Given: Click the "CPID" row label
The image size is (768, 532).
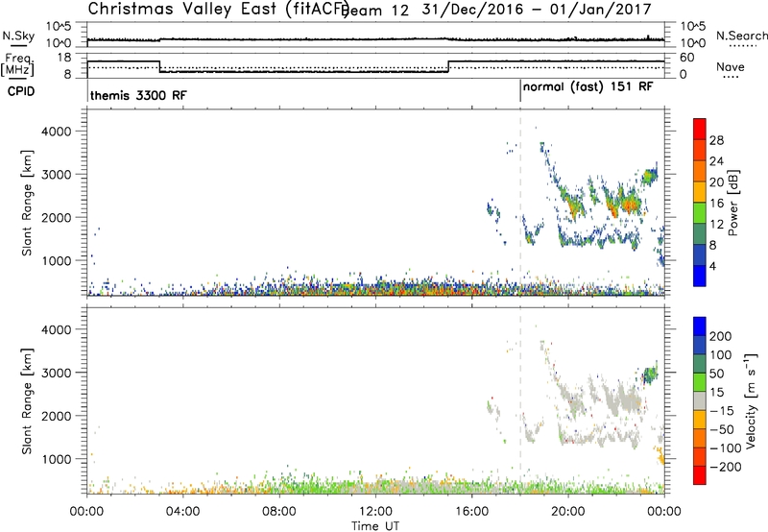Looking at the screenshot, I should [x=21, y=91].
